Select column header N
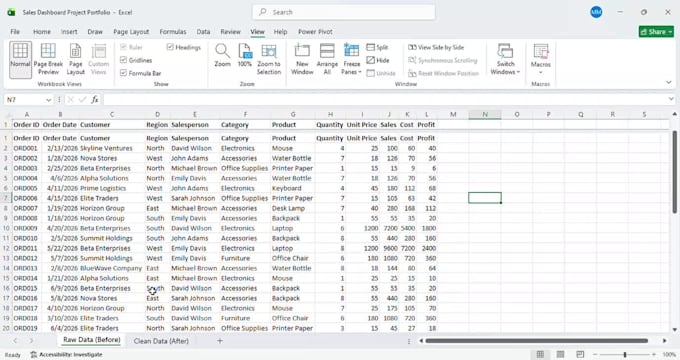The height and width of the screenshot is (360, 680). point(485,115)
